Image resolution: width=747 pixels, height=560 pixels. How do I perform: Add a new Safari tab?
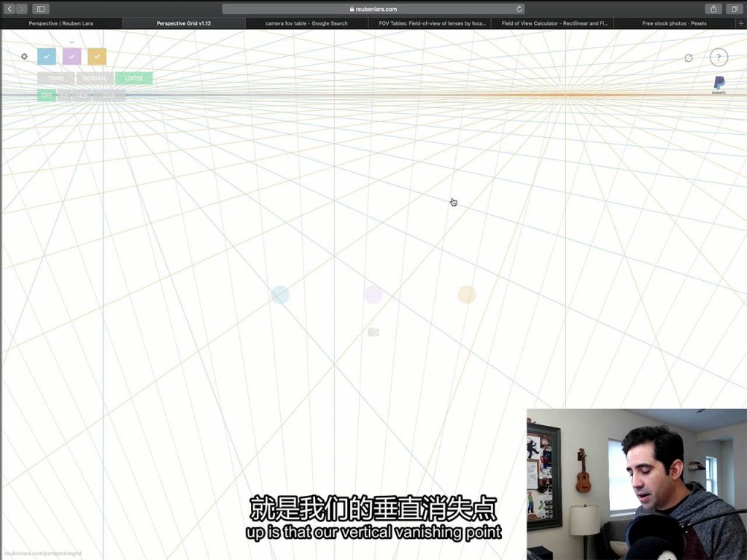coord(741,23)
